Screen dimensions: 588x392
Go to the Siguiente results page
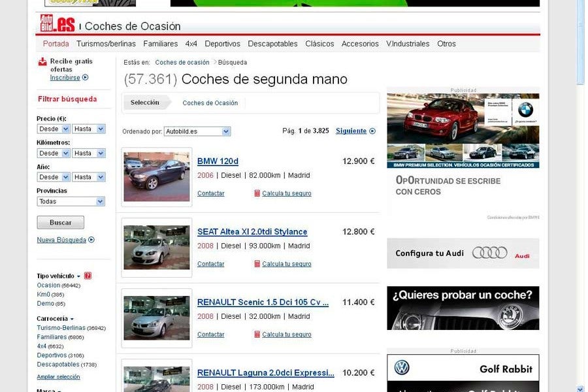click(x=351, y=131)
